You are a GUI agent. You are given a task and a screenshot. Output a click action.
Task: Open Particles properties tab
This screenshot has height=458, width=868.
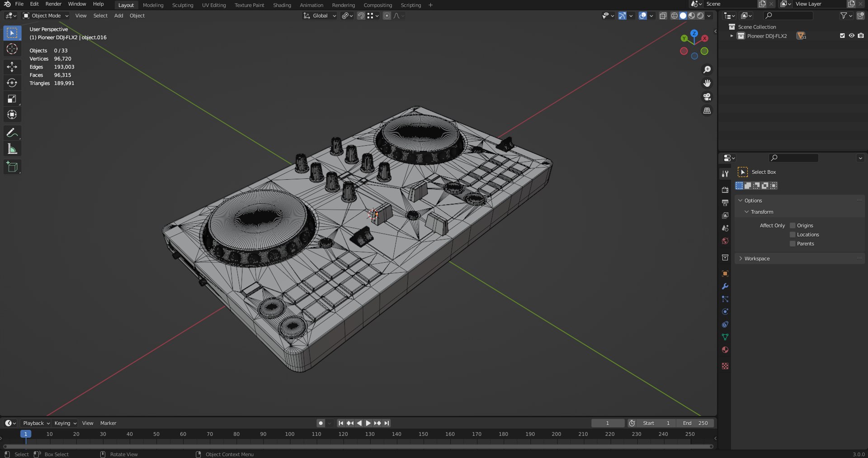[x=725, y=299]
